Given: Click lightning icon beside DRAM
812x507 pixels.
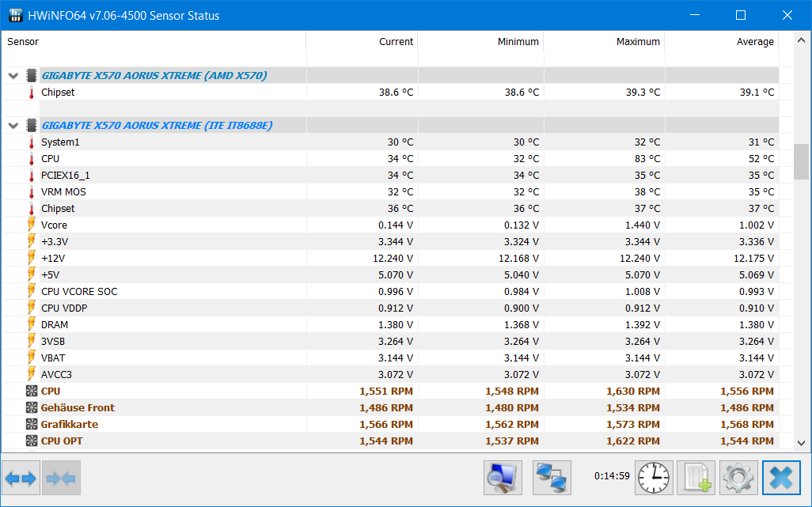Looking at the screenshot, I should (32, 325).
